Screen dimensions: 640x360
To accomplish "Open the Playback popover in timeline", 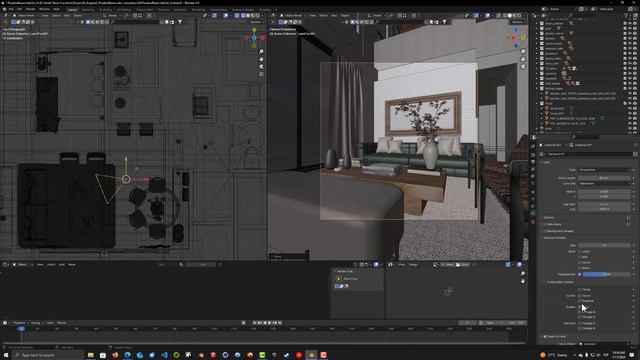I will [19, 322].
